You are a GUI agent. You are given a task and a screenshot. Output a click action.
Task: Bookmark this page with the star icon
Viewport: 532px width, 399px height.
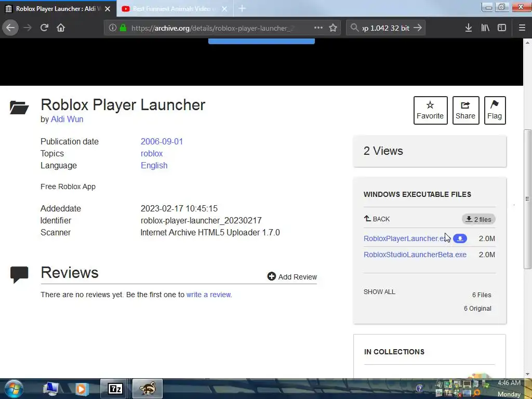(x=333, y=28)
